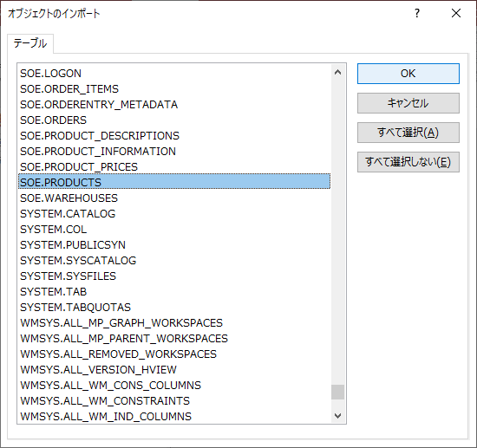
Task: Click the scrollbar thumb in table list
Action: click(x=337, y=392)
